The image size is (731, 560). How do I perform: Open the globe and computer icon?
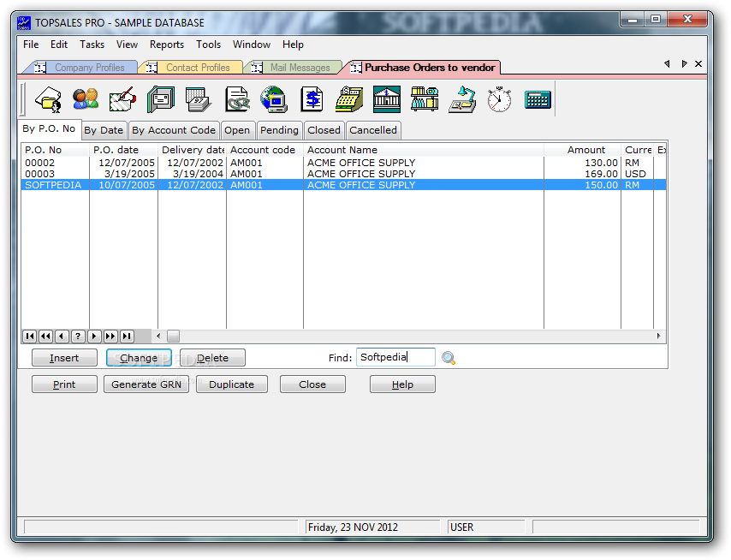click(274, 99)
